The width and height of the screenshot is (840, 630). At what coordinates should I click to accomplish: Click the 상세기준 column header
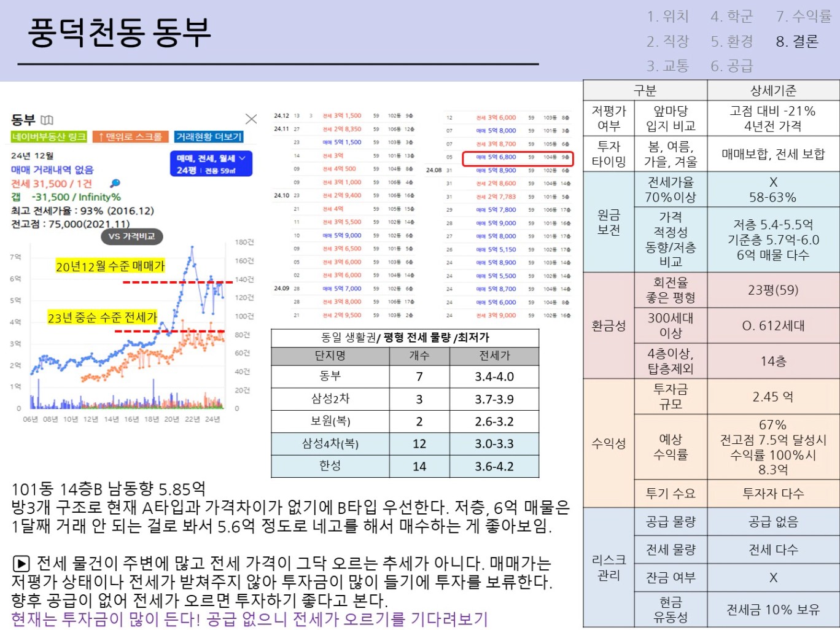(x=773, y=91)
